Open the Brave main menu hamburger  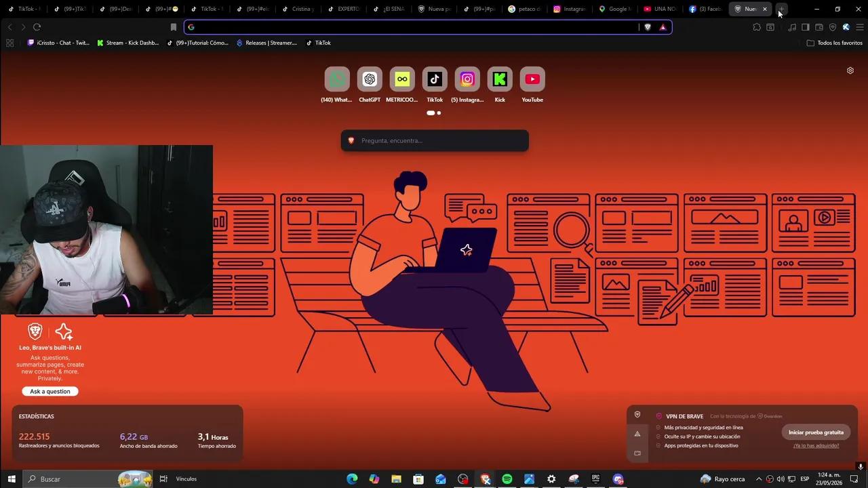[x=860, y=27]
